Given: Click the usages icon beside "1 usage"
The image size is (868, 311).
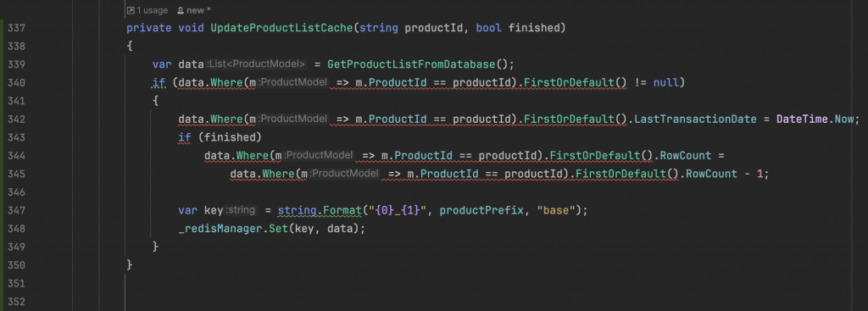Looking at the screenshot, I should coord(131,10).
